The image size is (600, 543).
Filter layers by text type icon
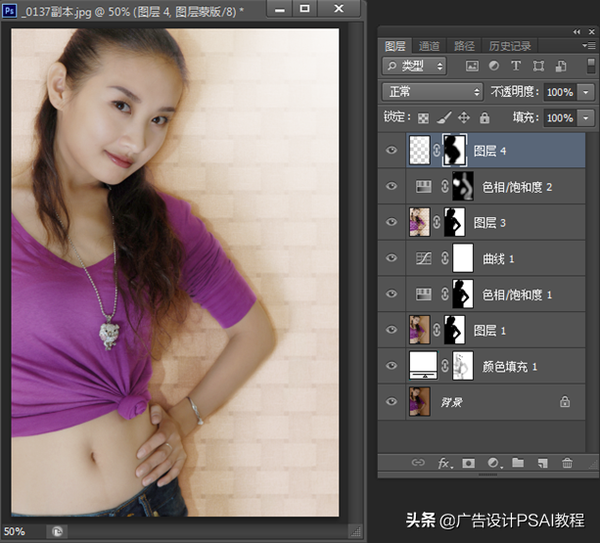[x=516, y=66]
